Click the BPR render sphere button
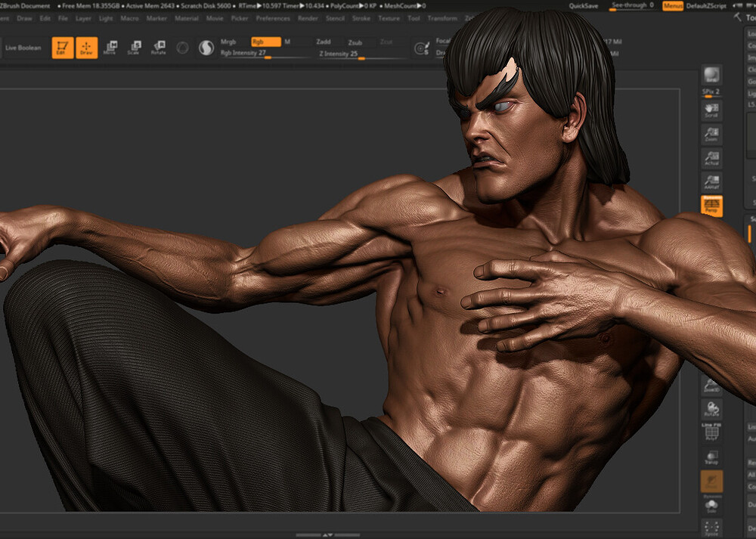This screenshot has width=756, height=539. pyautogui.click(x=711, y=75)
